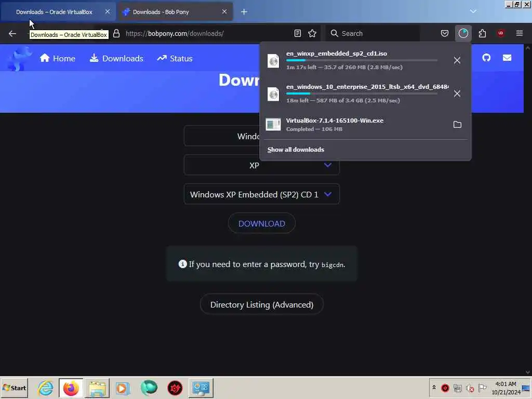Click the muted volume tray icon
This screenshot has width=532, height=399.
point(470,388)
